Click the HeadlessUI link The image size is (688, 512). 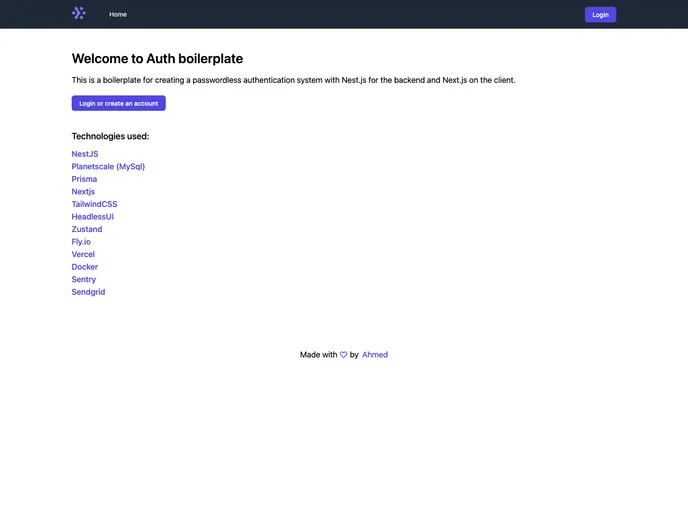[x=93, y=217]
